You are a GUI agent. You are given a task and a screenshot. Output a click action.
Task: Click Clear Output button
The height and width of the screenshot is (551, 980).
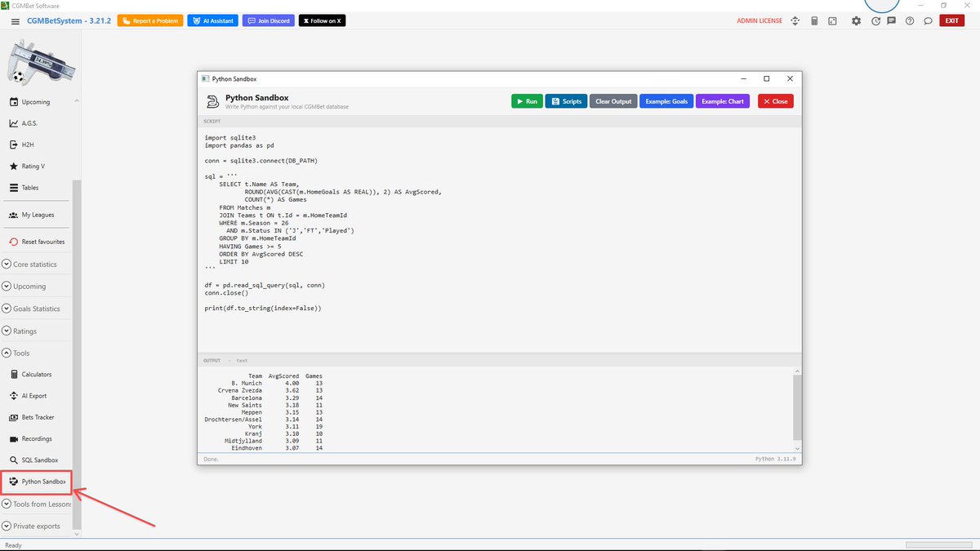(x=613, y=101)
